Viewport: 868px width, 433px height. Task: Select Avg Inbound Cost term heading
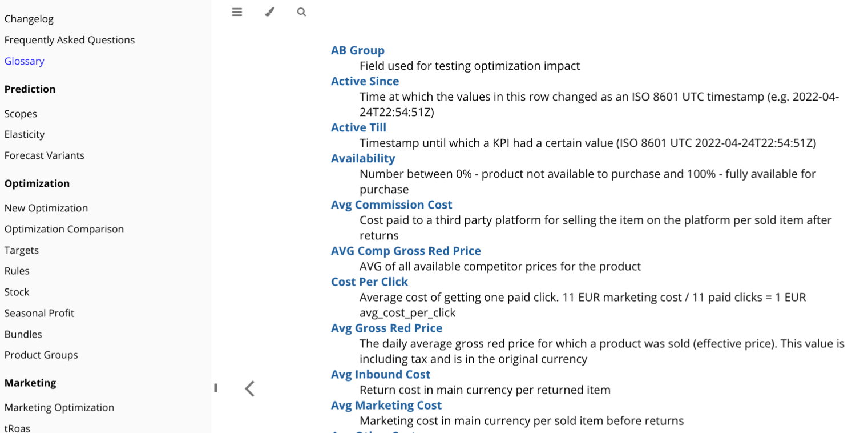381,374
